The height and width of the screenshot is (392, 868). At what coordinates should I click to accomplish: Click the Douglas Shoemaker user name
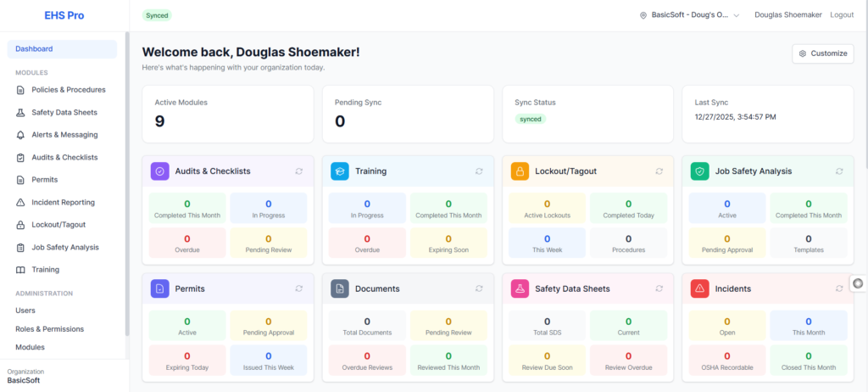787,15
